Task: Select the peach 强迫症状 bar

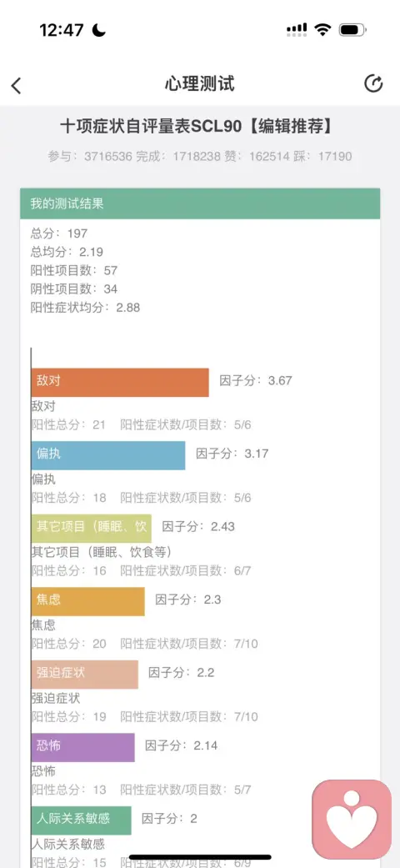Action: [85, 675]
